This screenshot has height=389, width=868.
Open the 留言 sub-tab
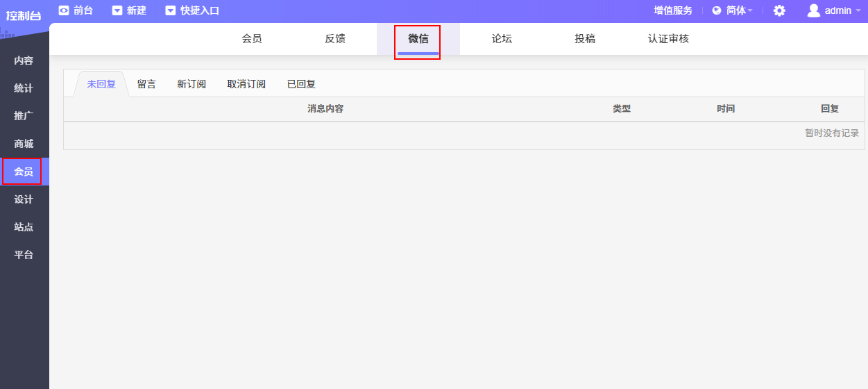tap(146, 84)
